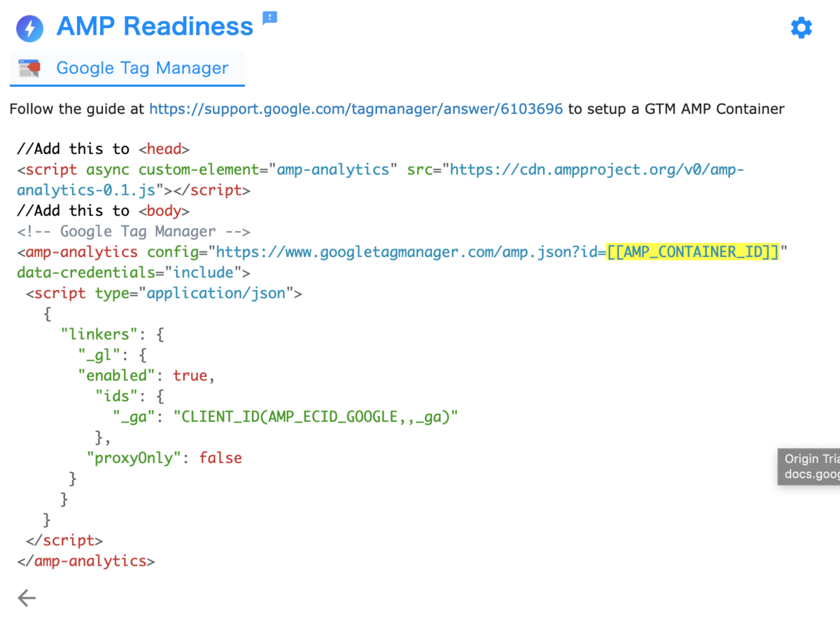Click the "<!-- Google Tag Manager -->" comment
The width and height of the screenshot is (840, 617).
coord(134,232)
